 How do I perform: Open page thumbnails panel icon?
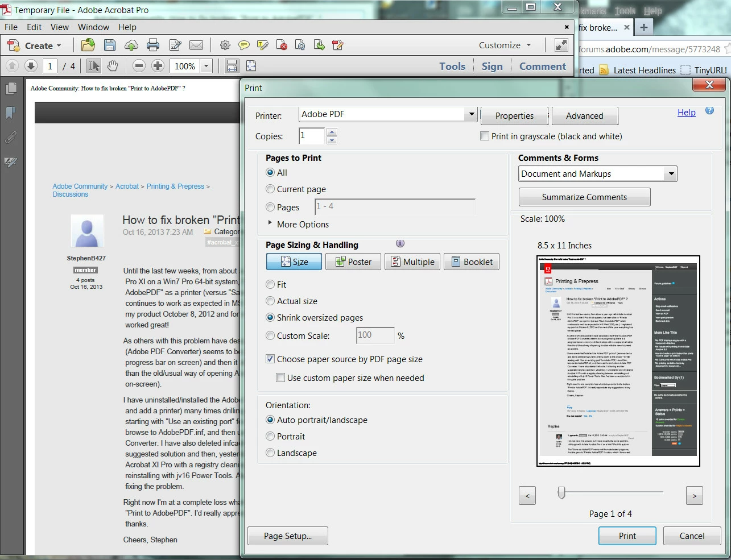[11, 88]
